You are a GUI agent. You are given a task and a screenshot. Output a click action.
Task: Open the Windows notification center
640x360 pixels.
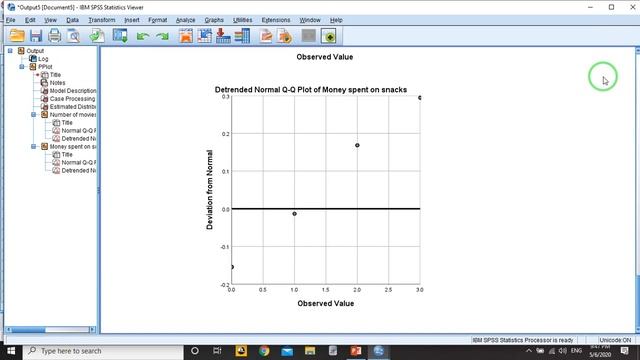624,351
